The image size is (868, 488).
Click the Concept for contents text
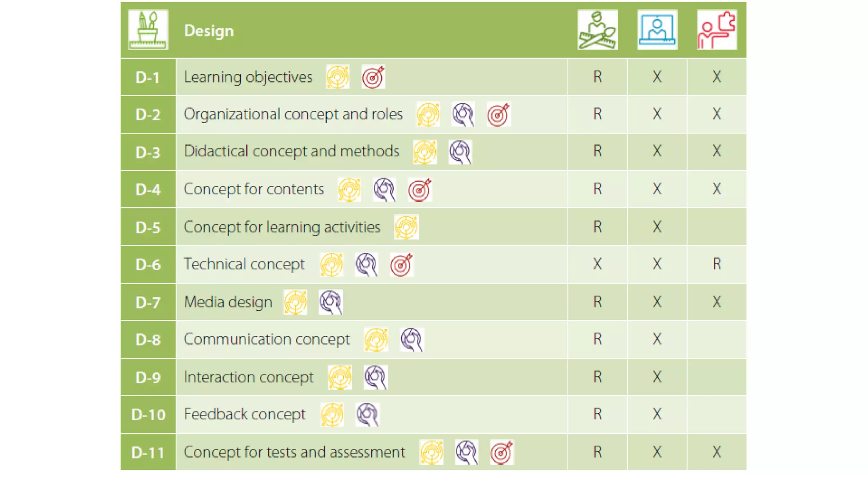point(253,189)
